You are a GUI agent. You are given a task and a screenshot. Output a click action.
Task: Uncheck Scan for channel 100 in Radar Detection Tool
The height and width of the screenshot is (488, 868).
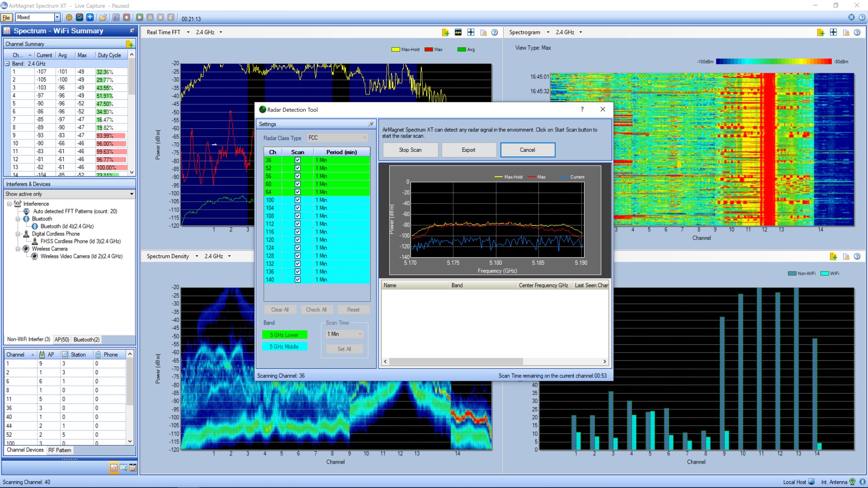coord(297,200)
